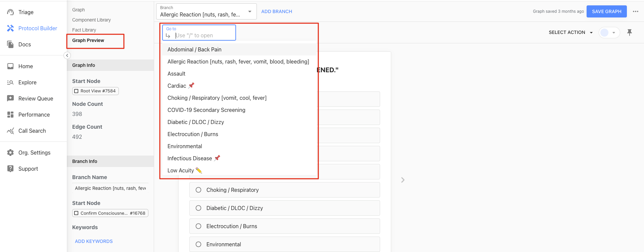Pin the panel with the pushpin icon
The image size is (644, 252).
[630, 32]
